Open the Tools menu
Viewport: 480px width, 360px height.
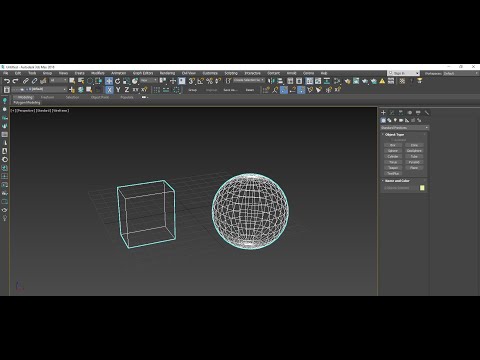coord(32,73)
